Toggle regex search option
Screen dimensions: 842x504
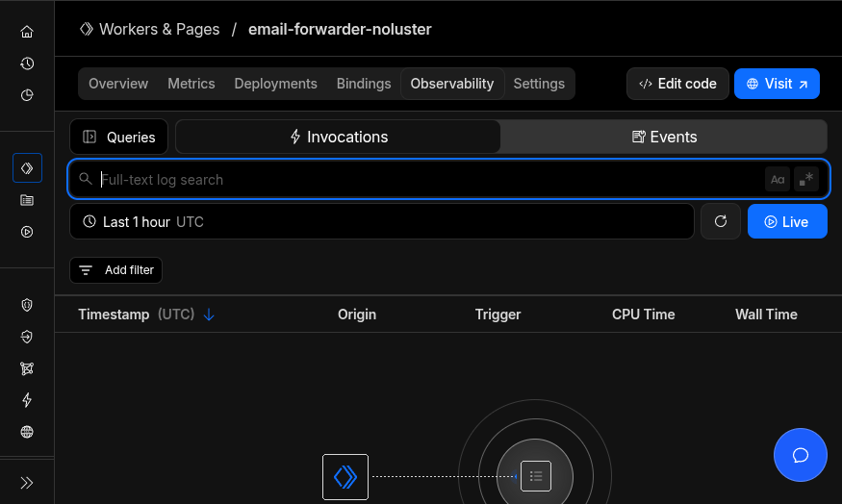pyautogui.click(x=806, y=179)
